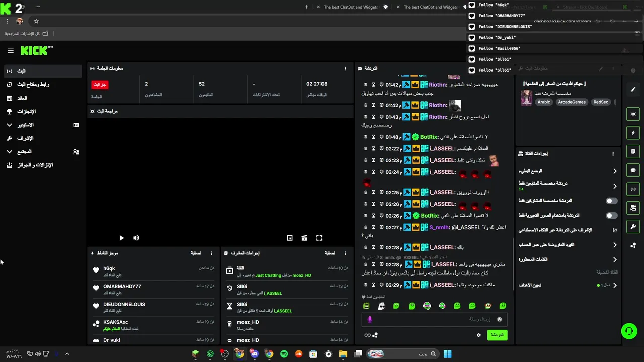Select the RedSec stream tag
Image resolution: width=644 pixels, height=362 pixels.
601,102
